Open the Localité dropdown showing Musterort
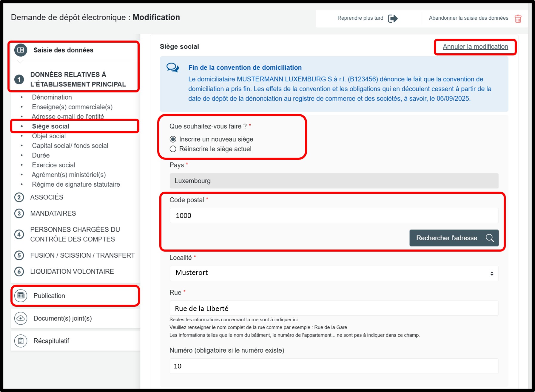The image size is (535, 392). [x=334, y=273]
